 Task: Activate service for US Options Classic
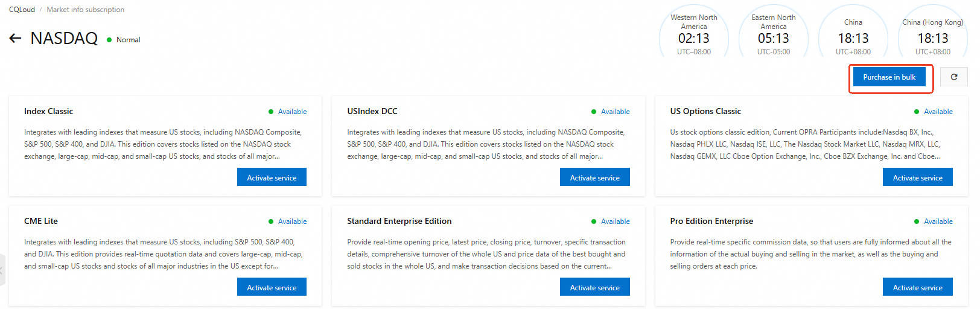917,177
